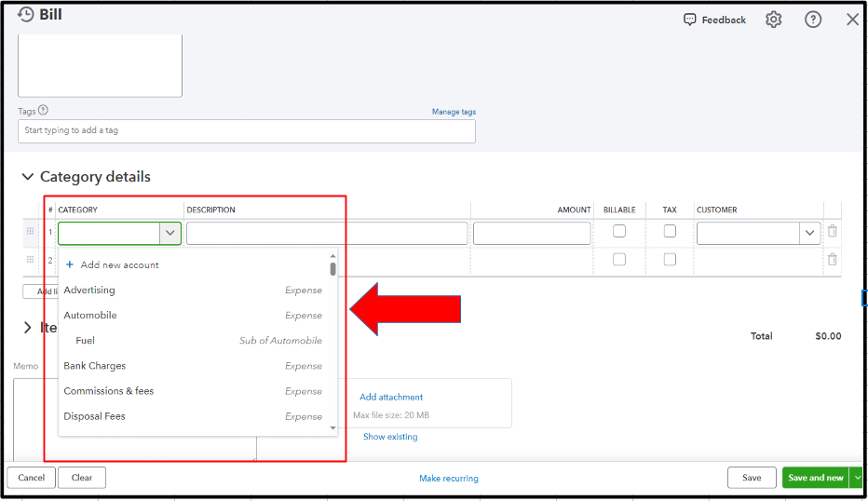Screen dimensions: 868x501
Task: Click the Feedback text link
Action: [x=724, y=20]
